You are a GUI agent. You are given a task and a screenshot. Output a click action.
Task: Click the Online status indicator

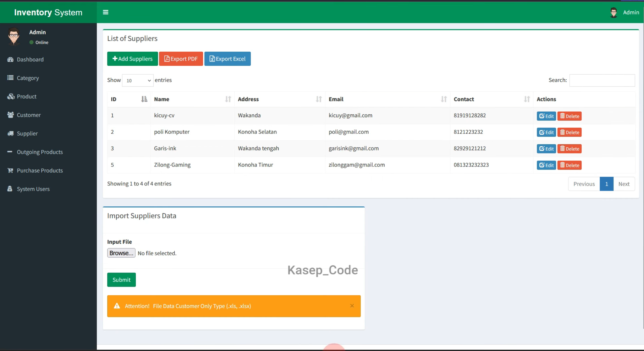pyautogui.click(x=39, y=42)
